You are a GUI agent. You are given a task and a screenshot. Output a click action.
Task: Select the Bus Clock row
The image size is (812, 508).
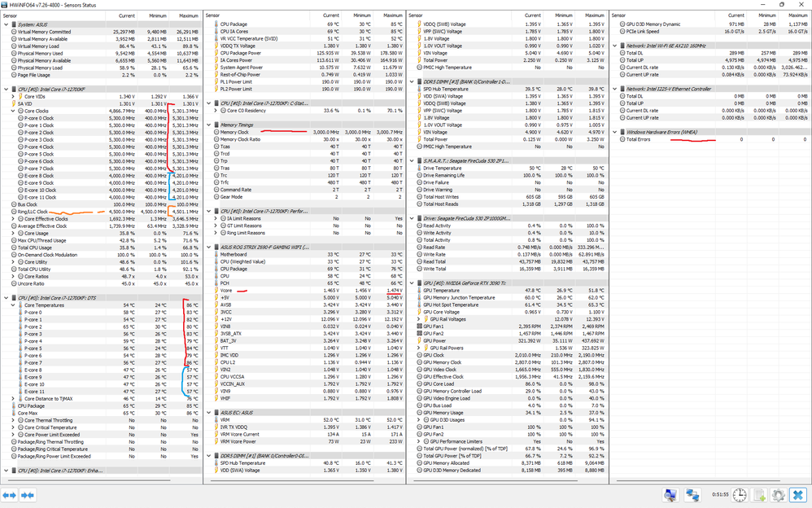click(102, 204)
